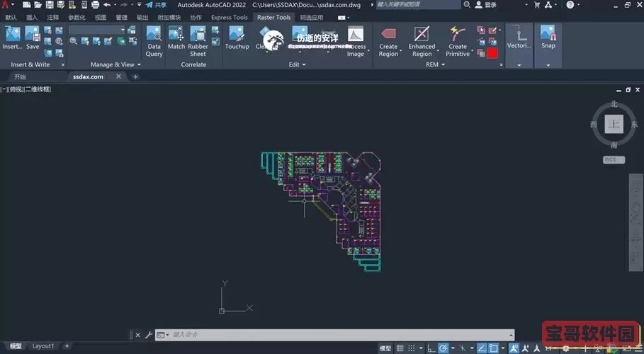Click the keyword search field in title bar

tap(418, 5)
